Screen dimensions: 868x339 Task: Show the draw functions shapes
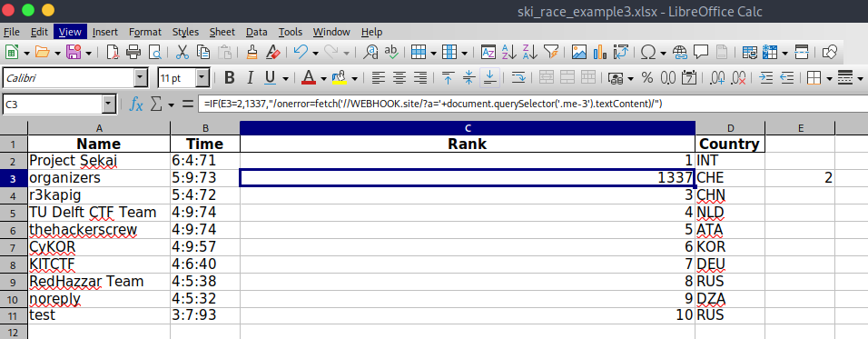coord(829,53)
